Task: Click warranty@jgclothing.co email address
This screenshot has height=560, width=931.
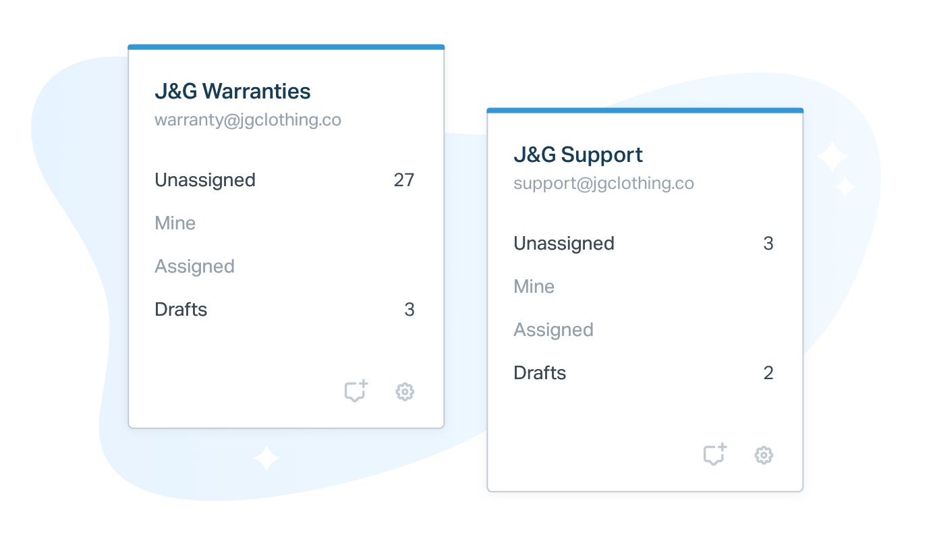Action: coord(248,120)
